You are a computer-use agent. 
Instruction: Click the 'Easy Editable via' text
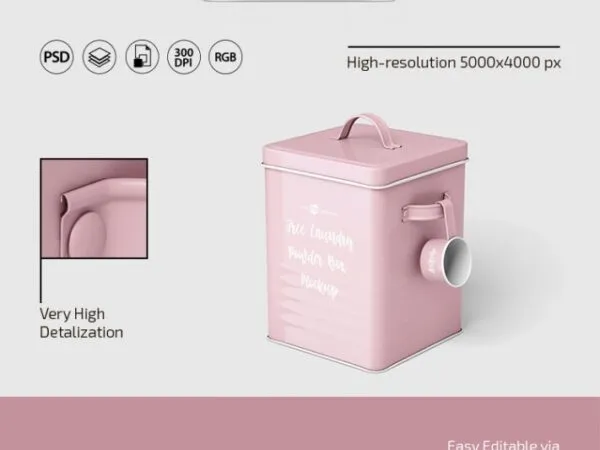[503, 445]
